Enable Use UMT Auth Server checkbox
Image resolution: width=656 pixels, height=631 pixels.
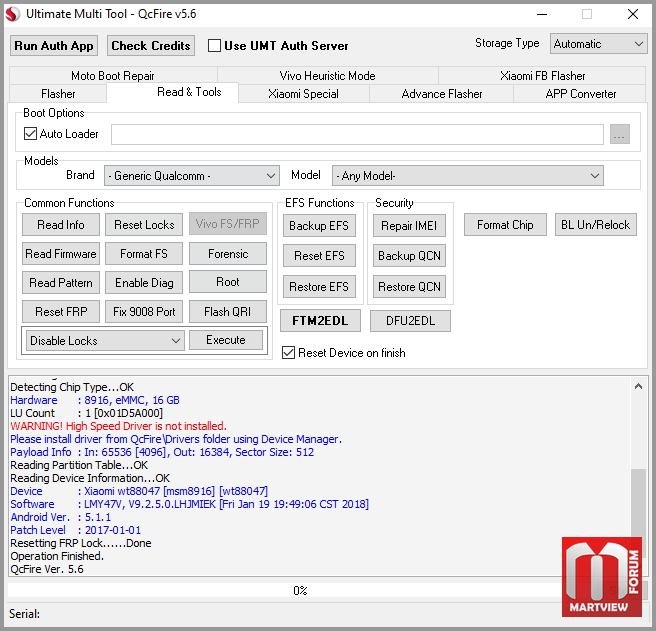click(x=214, y=46)
